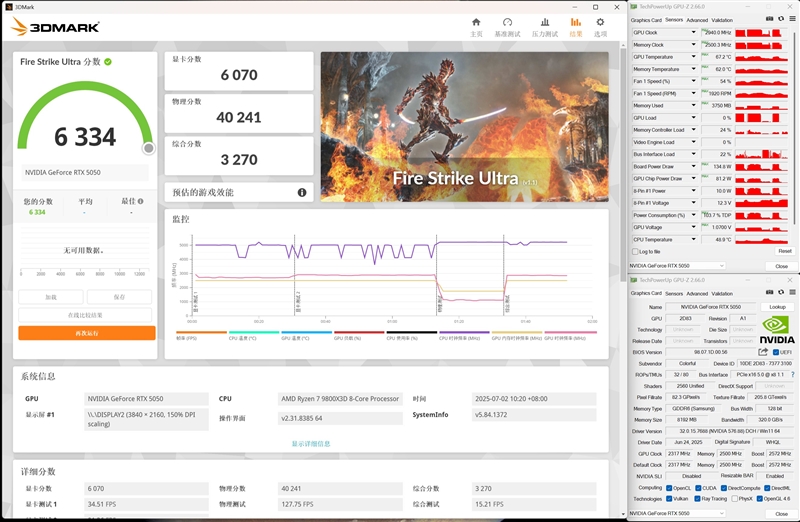This screenshot has height=522, width=800.
Task: Click the GPU Load sensor graph in GPU-Z
Action: point(761,117)
